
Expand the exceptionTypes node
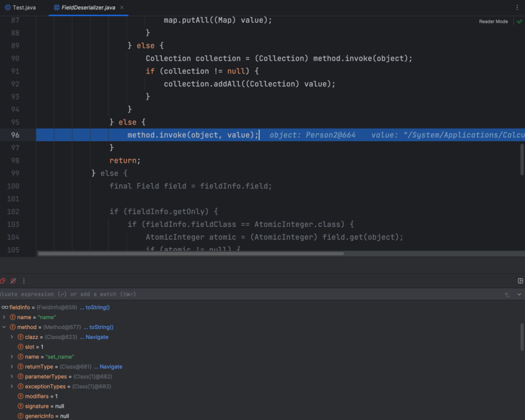click(x=12, y=386)
